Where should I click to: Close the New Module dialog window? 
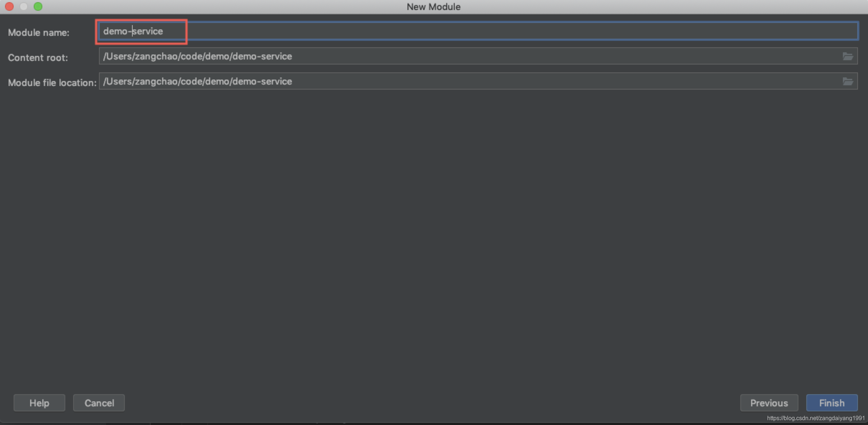(9, 6)
